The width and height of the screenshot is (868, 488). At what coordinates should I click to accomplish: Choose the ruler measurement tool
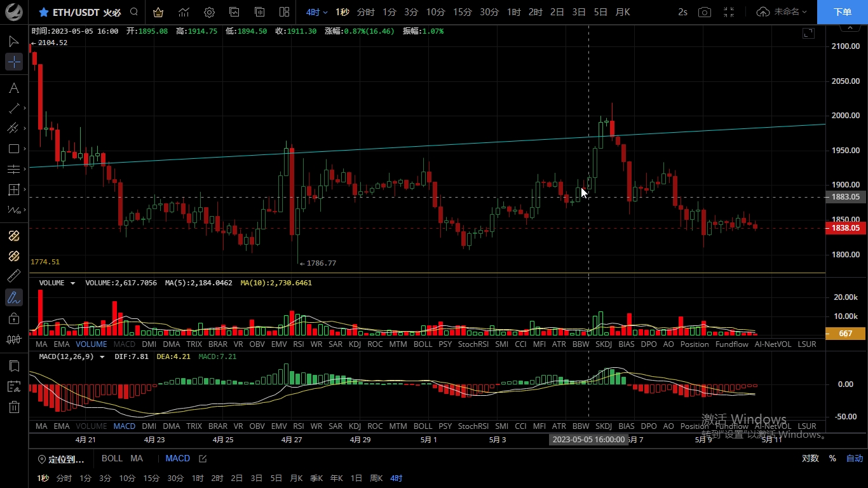[x=14, y=276]
